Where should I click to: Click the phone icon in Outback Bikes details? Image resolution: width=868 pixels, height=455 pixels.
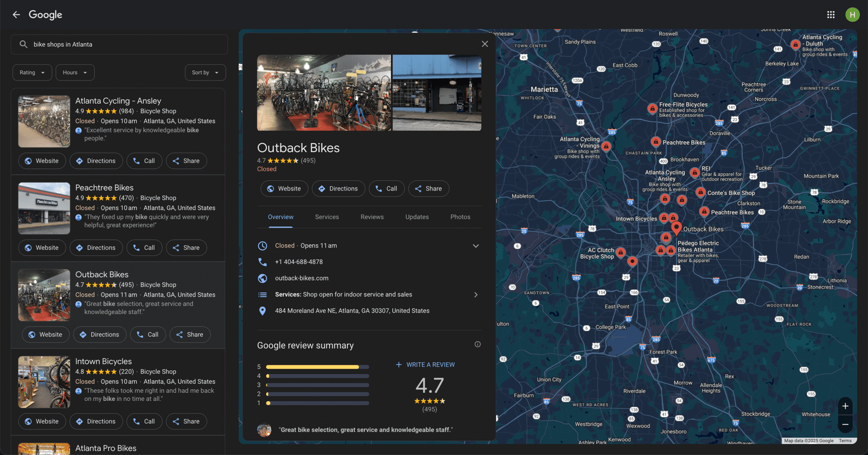coord(263,262)
